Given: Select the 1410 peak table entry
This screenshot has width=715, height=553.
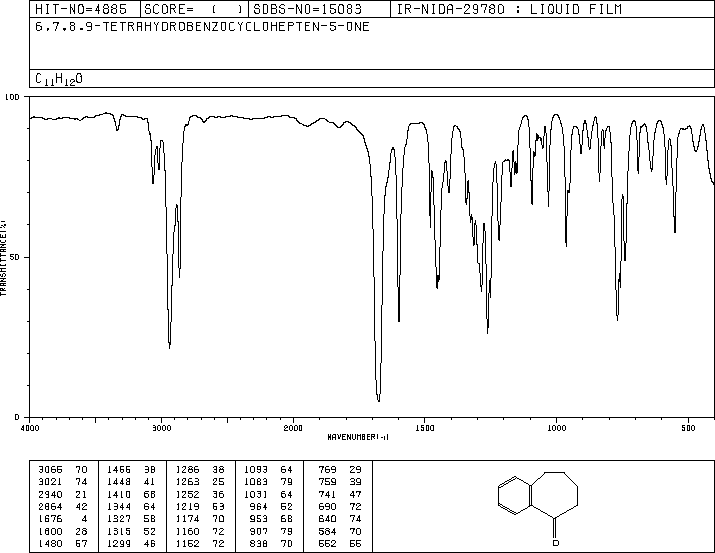Looking at the screenshot, I should pyautogui.click(x=131, y=495).
